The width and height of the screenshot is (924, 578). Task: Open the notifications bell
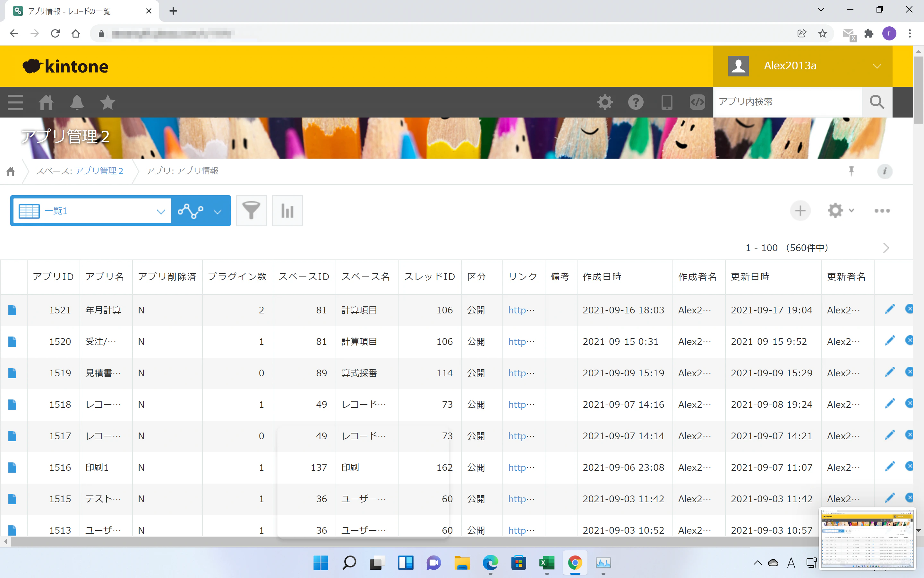coord(77,102)
